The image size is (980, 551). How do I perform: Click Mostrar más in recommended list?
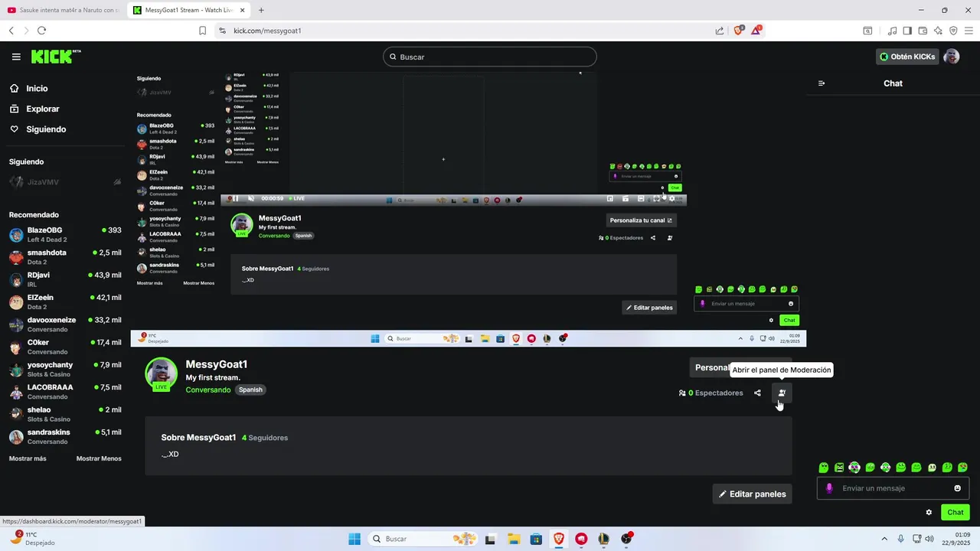(x=28, y=458)
